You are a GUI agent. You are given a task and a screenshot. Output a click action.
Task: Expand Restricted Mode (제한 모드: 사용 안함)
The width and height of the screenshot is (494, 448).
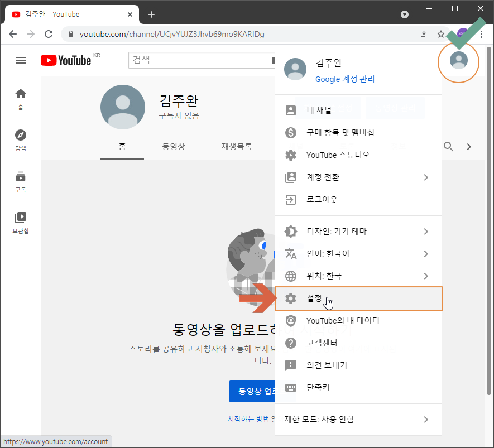[358, 420]
